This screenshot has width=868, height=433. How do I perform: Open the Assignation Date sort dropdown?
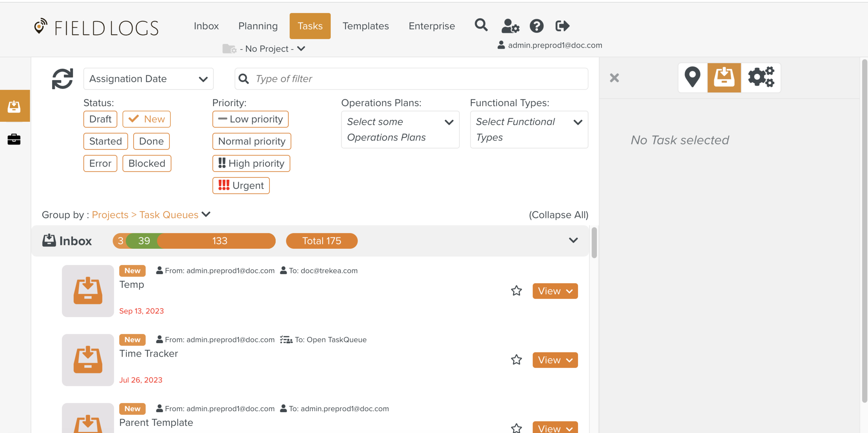point(149,79)
